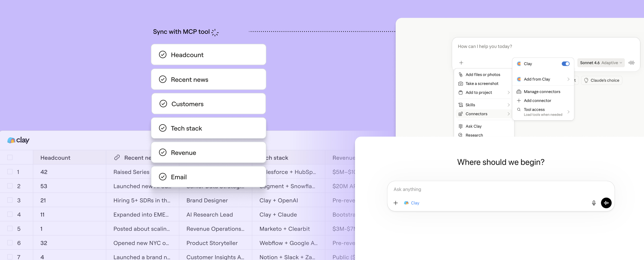Click the plus icon in Ask anything box
The height and width of the screenshot is (260, 644).
click(x=396, y=203)
